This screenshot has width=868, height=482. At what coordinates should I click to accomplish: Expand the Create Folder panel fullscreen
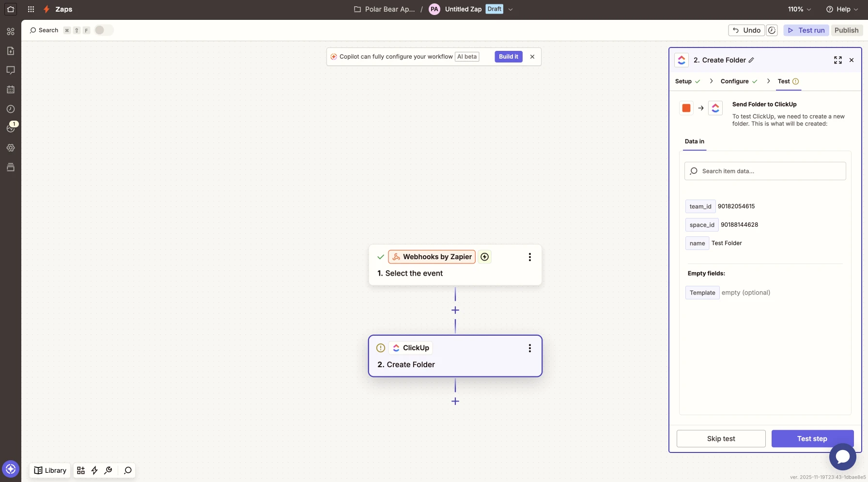click(837, 60)
